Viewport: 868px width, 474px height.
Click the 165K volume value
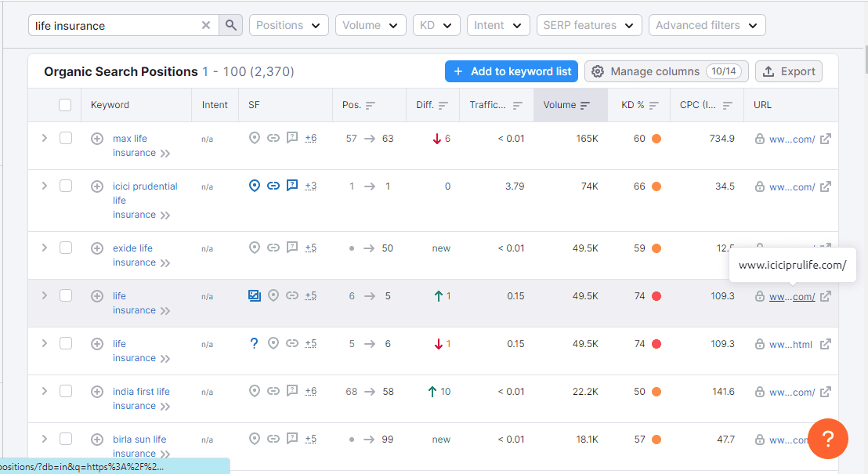588,139
